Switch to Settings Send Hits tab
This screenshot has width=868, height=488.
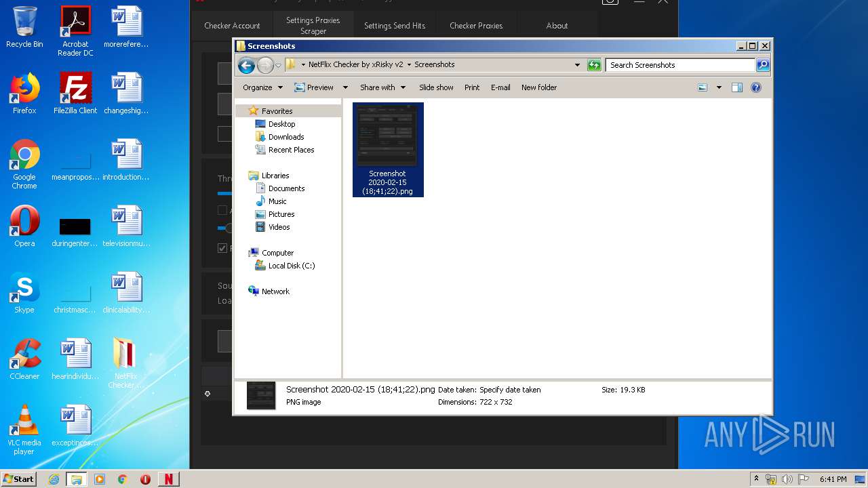(395, 26)
